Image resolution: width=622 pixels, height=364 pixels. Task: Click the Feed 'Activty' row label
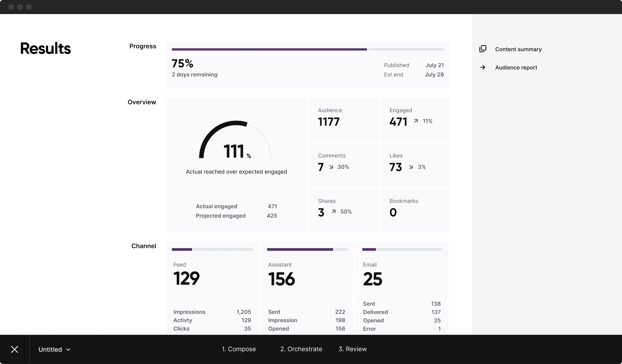tap(183, 320)
